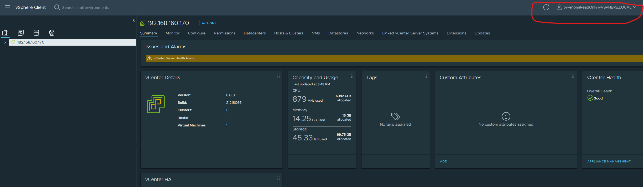
Task: Click 'Last updated at 3:48 PM' text
Action: point(311,84)
